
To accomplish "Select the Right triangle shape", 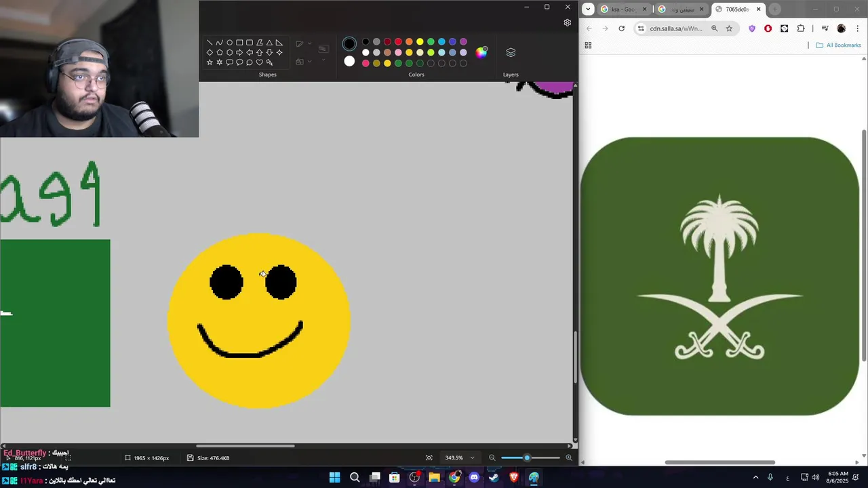I will pos(279,42).
